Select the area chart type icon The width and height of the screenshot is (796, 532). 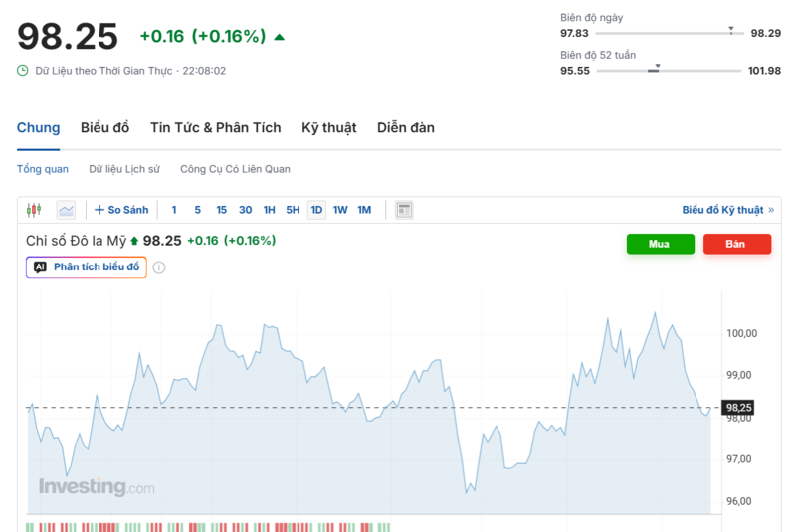click(x=66, y=210)
